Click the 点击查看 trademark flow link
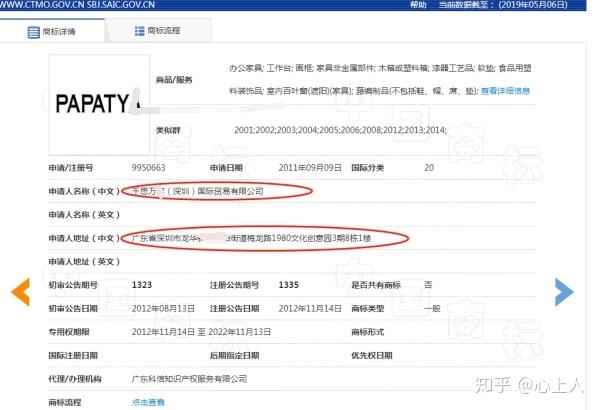600x410 pixels. [x=148, y=402]
